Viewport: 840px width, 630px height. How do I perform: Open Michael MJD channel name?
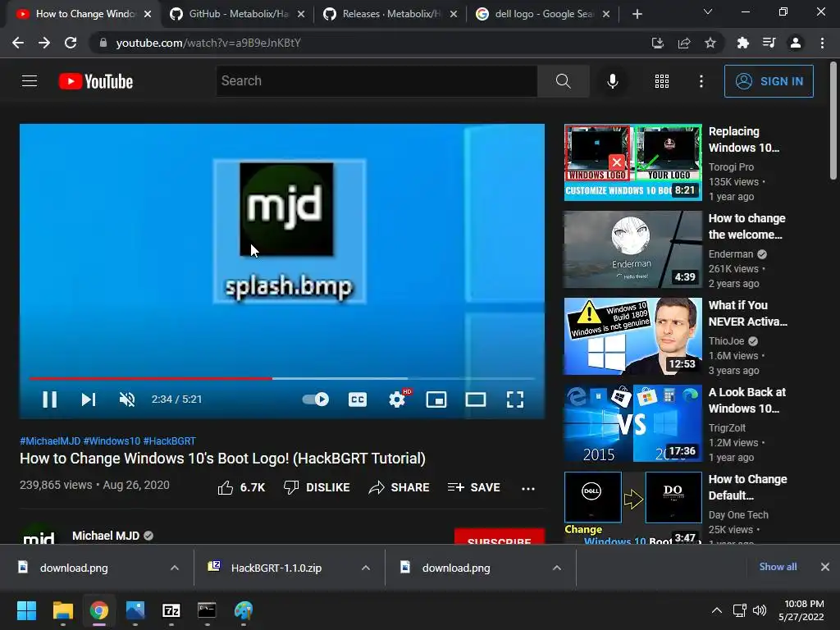106,536
